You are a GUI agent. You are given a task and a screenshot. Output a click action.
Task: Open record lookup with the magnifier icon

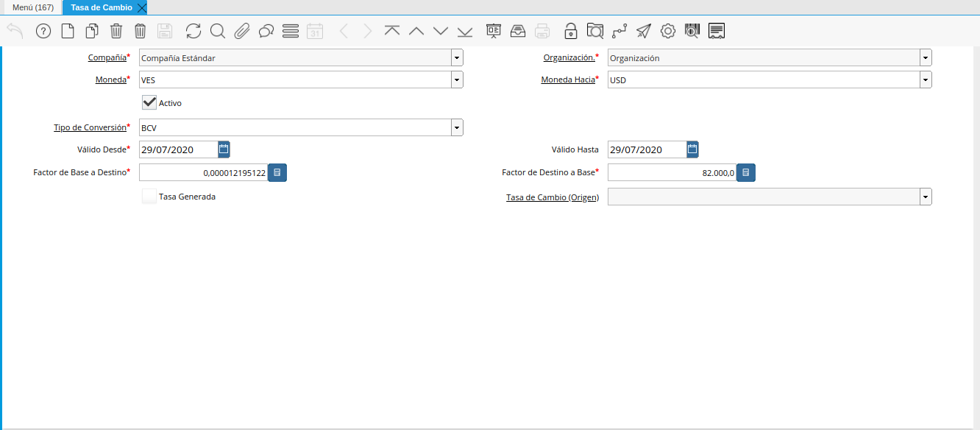[x=218, y=31]
